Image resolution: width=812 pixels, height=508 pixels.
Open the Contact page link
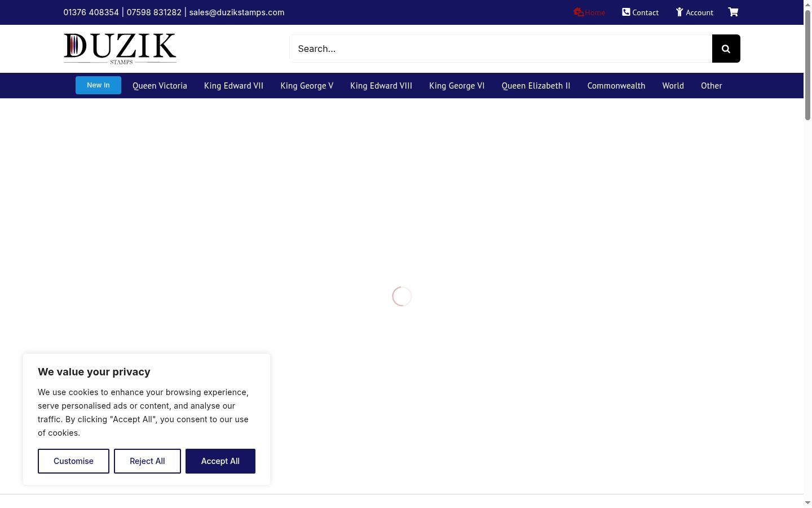(x=640, y=12)
